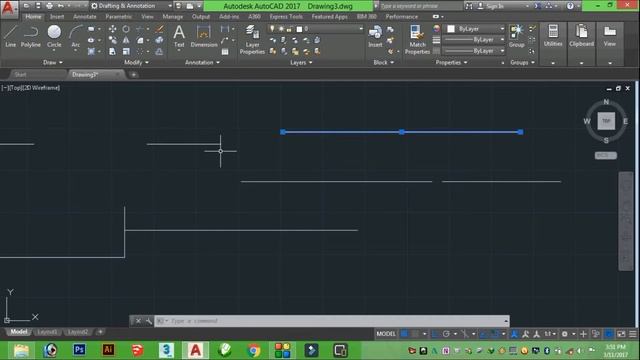
Task: Toggle 2D object snap in status bar
Action: point(495,334)
